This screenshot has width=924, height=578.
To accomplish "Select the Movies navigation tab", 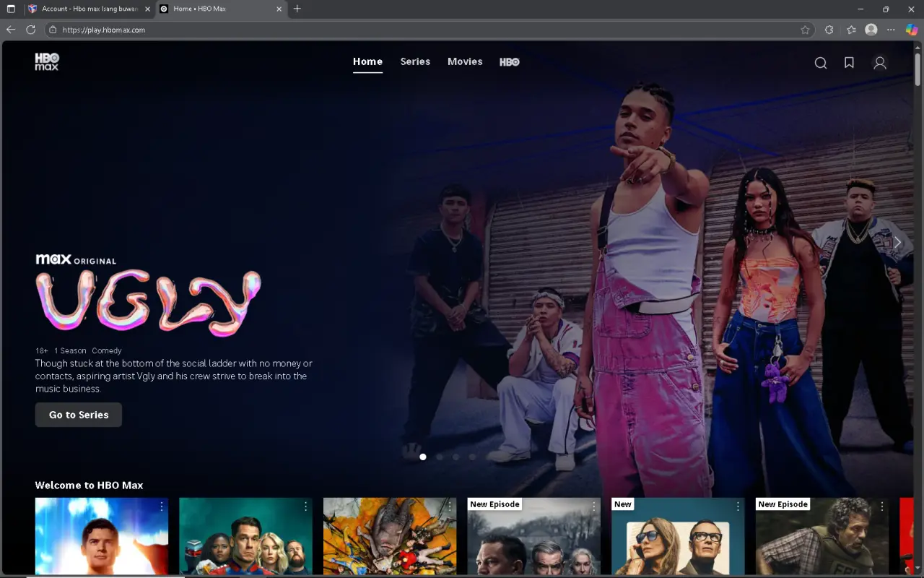I will (465, 62).
